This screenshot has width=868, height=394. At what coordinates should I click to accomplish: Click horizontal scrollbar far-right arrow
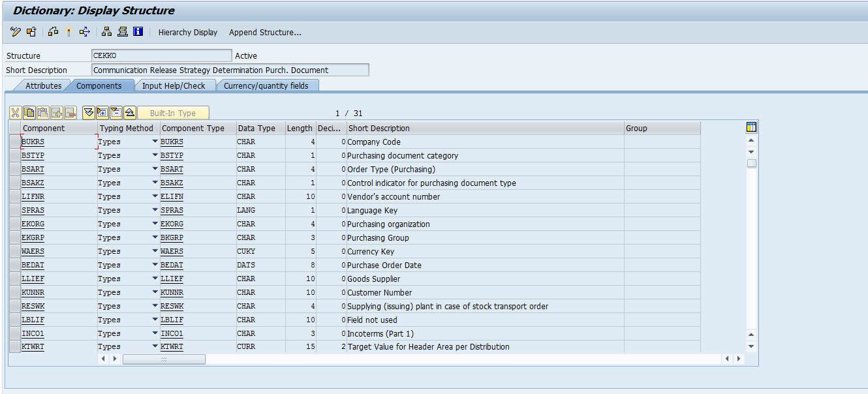click(739, 359)
